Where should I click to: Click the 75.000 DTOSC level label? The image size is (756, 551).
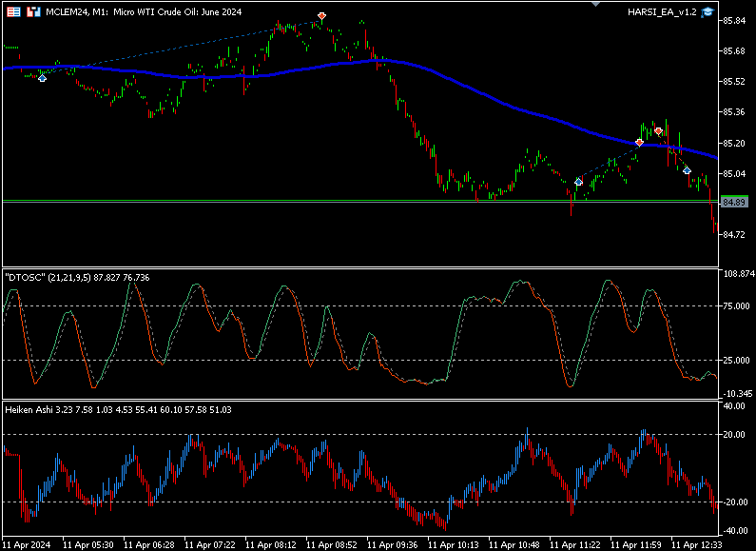(x=738, y=305)
